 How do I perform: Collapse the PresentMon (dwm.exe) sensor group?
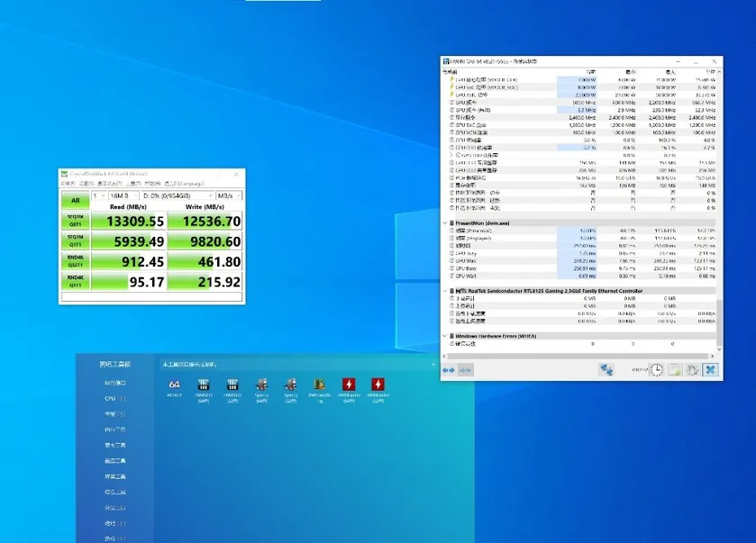(445, 222)
